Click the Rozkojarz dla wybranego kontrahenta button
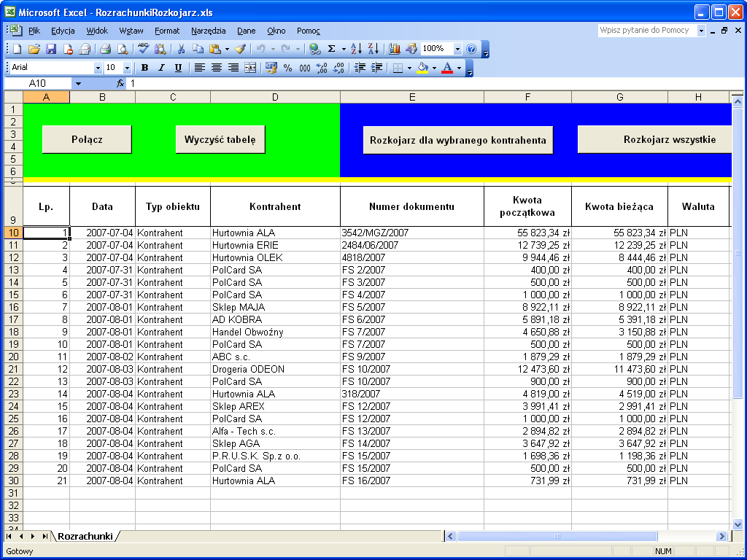 [x=457, y=140]
